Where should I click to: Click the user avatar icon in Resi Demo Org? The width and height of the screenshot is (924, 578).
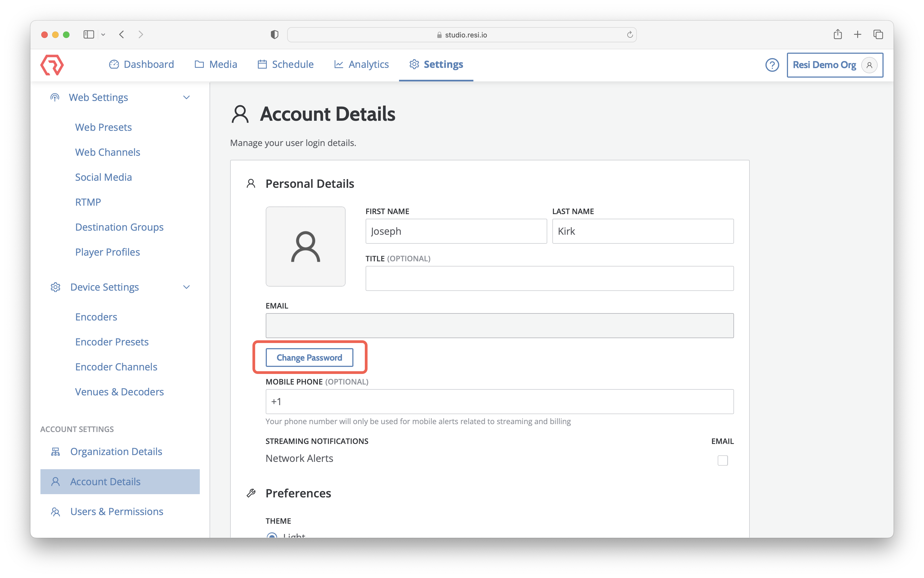(869, 65)
